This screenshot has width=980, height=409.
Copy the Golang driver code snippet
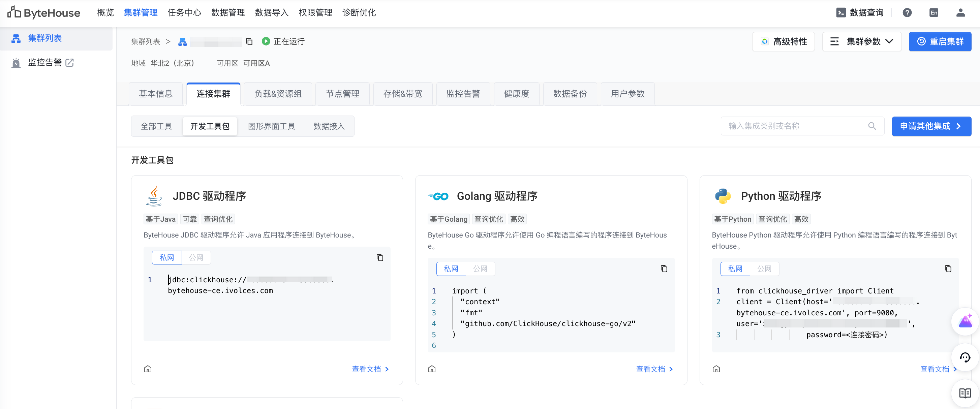(x=664, y=269)
